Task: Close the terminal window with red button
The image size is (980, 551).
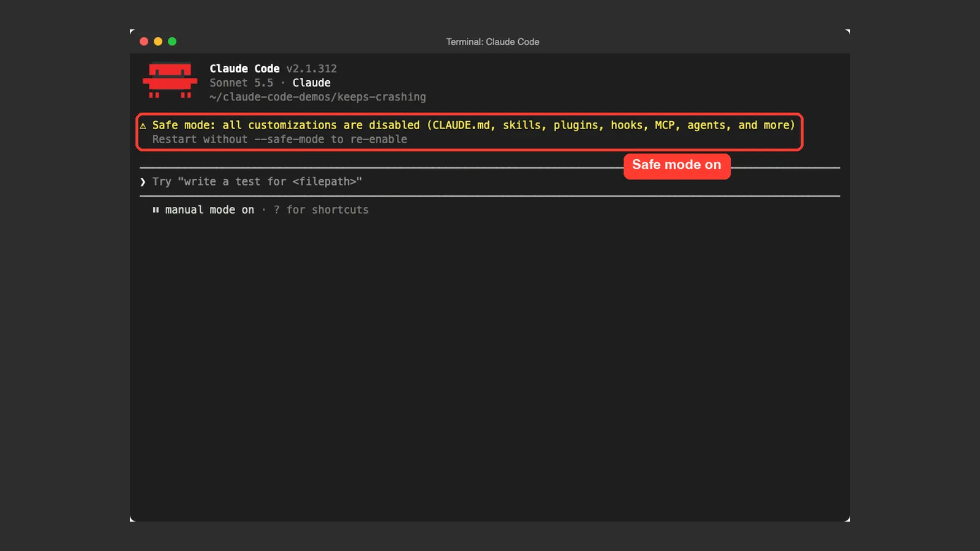Action: click(144, 42)
